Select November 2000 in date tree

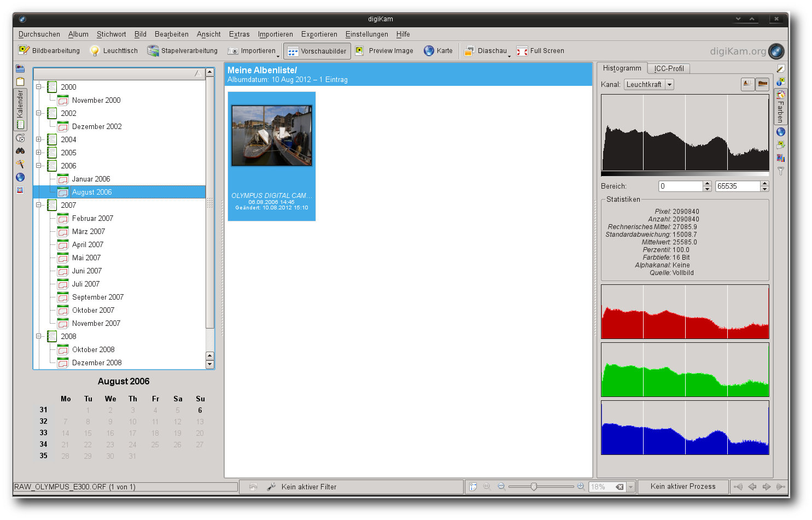pos(96,100)
